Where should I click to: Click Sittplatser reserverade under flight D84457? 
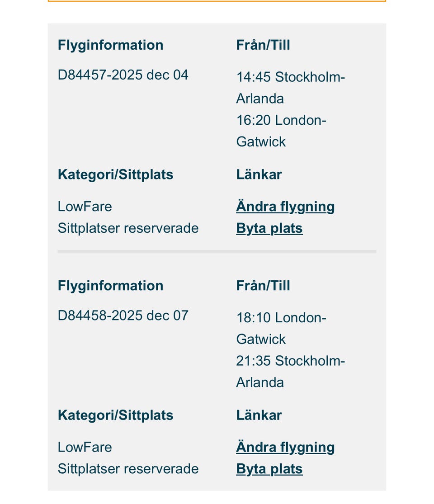coord(128,228)
